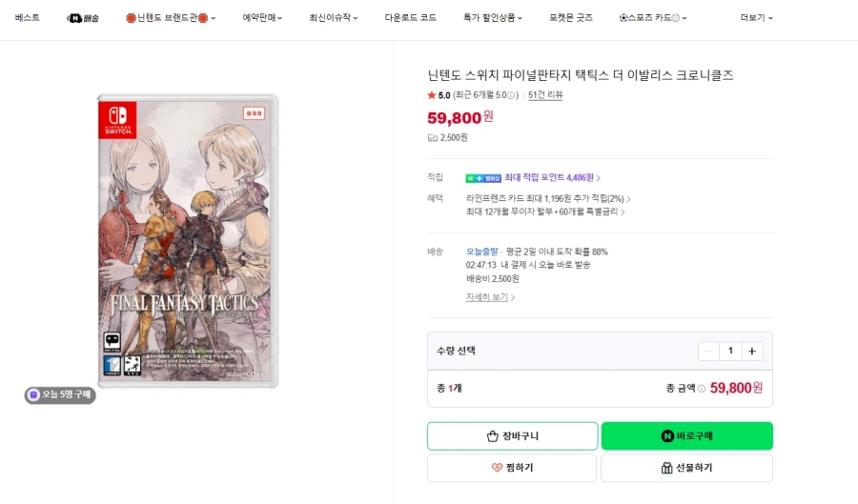The width and height of the screenshot is (858, 504).
Task: Open 라인프렌즈 카드 추가 적립 benefit link
Action: (548, 198)
